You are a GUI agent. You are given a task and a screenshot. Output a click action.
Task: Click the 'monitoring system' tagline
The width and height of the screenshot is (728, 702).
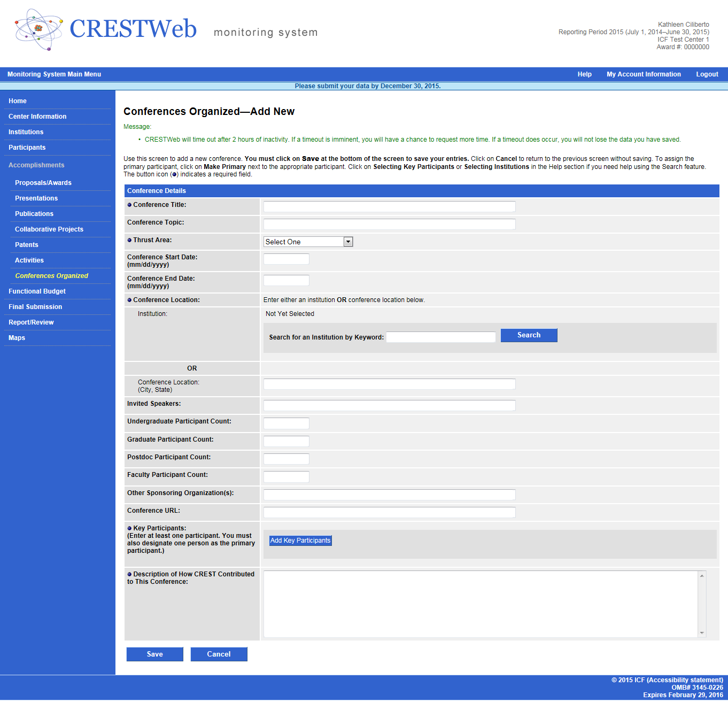point(266,33)
